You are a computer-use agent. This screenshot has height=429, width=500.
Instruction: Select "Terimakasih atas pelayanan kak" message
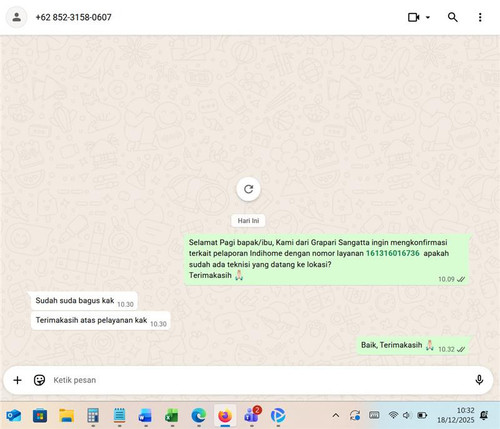coord(101,321)
